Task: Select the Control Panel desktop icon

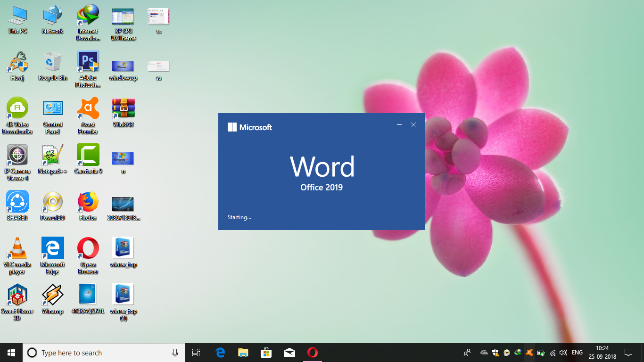Action: (x=53, y=116)
